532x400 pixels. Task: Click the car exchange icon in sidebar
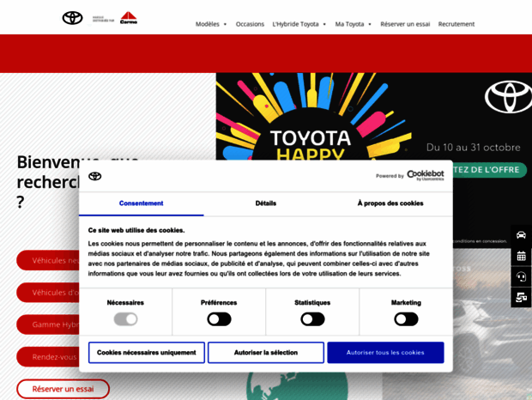pos(521,298)
